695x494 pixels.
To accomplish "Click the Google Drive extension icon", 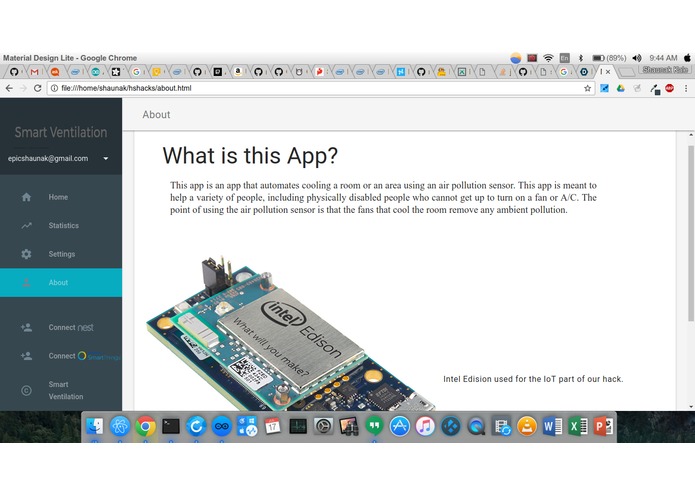I will [621, 88].
